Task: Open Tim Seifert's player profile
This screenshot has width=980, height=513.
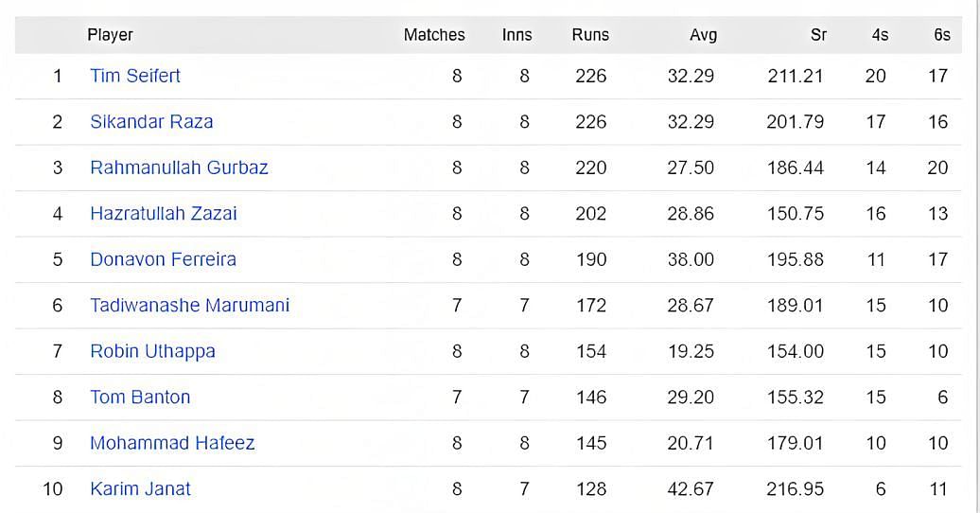Action: (x=135, y=76)
